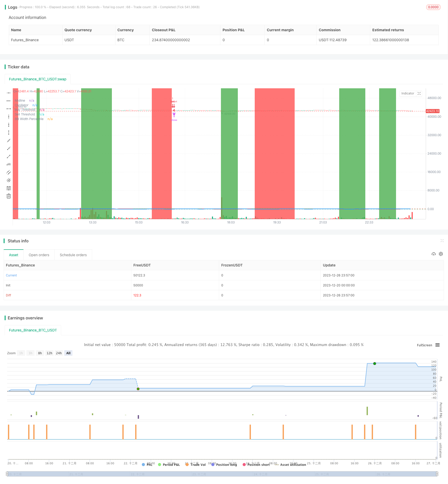The image size is (448, 484).
Task: Switch to the Asset tab
Action: (14, 255)
